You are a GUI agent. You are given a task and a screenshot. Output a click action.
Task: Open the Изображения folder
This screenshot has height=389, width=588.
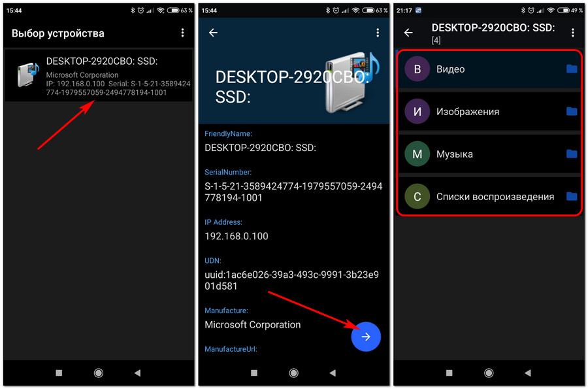pos(468,112)
